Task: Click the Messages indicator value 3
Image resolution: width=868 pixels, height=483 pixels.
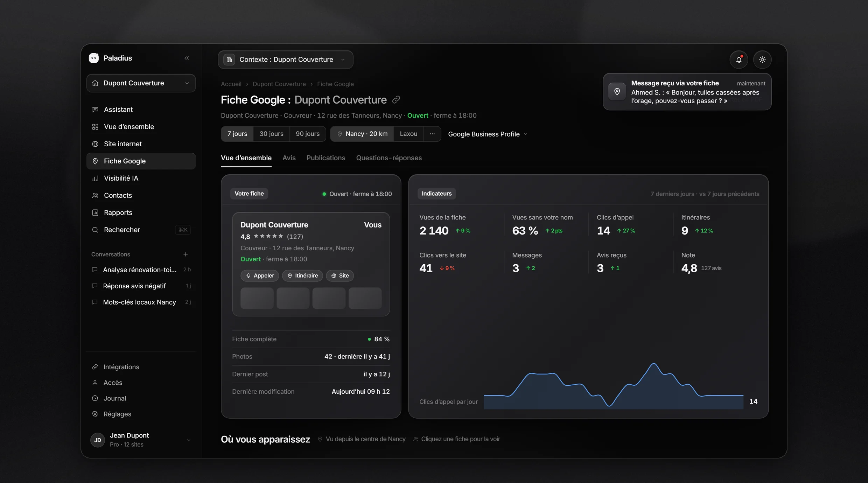Action: pyautogui.click(x=516, y=268)
